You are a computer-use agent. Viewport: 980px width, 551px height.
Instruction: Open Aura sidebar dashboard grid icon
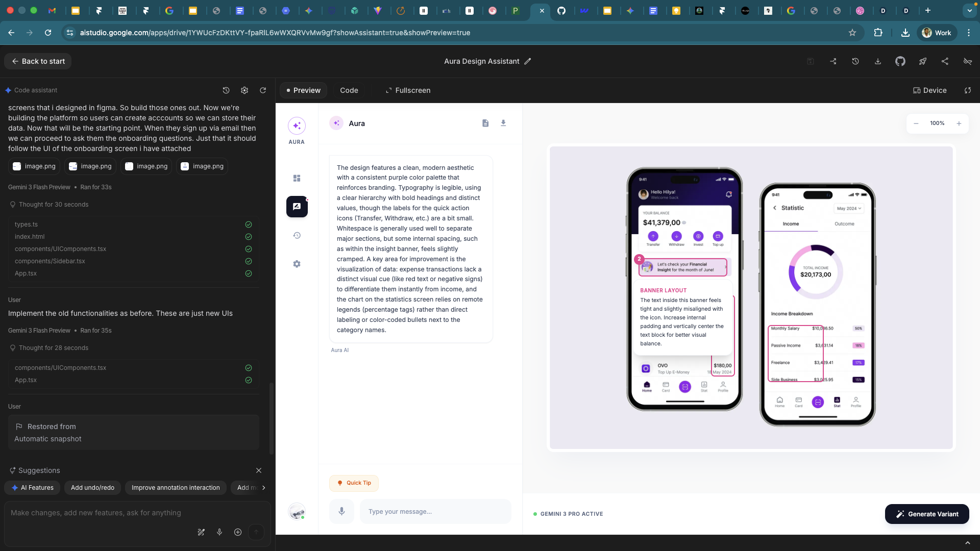(x=297, y=178)
